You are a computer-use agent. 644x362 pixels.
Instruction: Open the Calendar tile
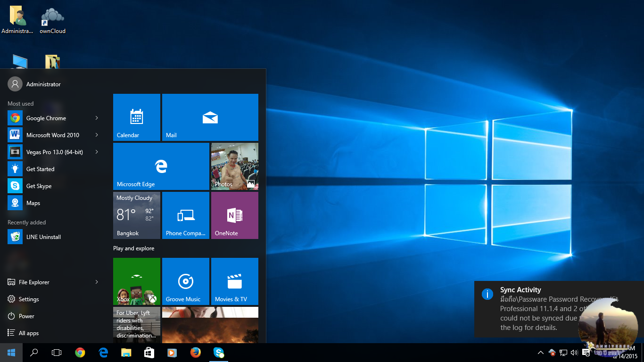(137, 117)
